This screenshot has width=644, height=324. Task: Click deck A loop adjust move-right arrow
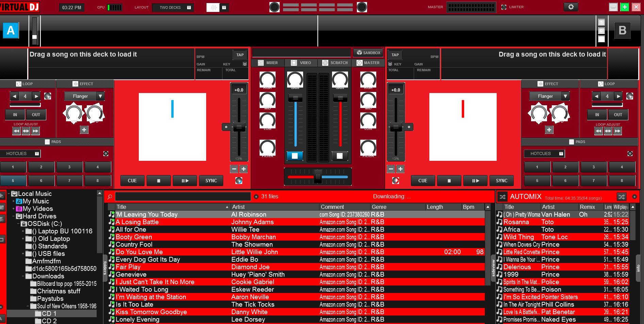click(35, 131)
